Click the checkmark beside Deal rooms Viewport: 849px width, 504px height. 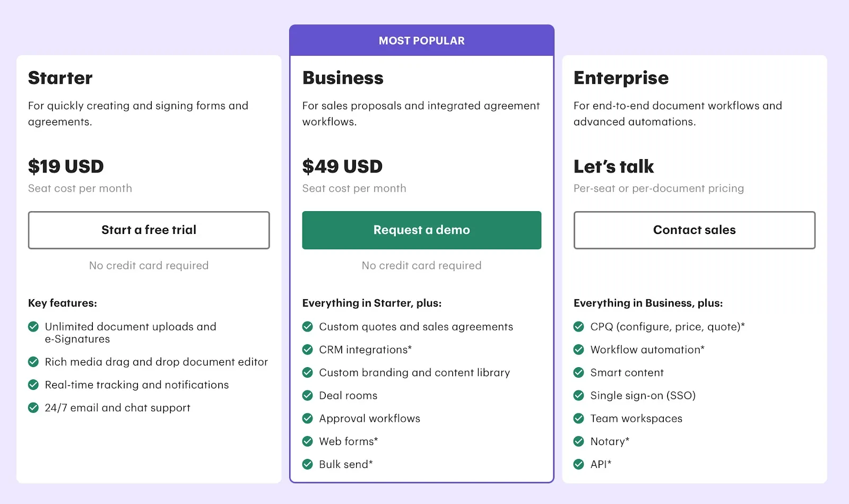pyautogui.click(x=307, y=395)
